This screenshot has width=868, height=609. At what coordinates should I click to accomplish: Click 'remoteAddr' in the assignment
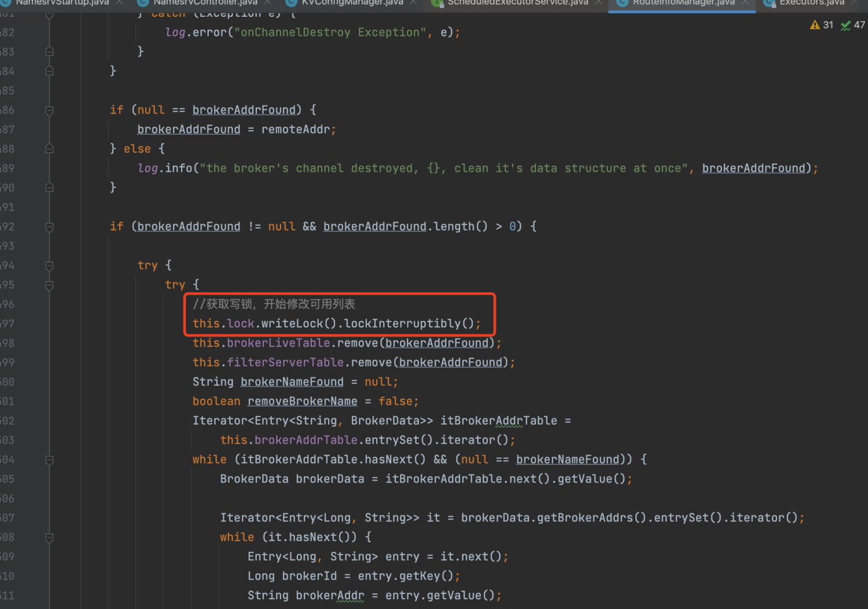[x=295, y=130]
